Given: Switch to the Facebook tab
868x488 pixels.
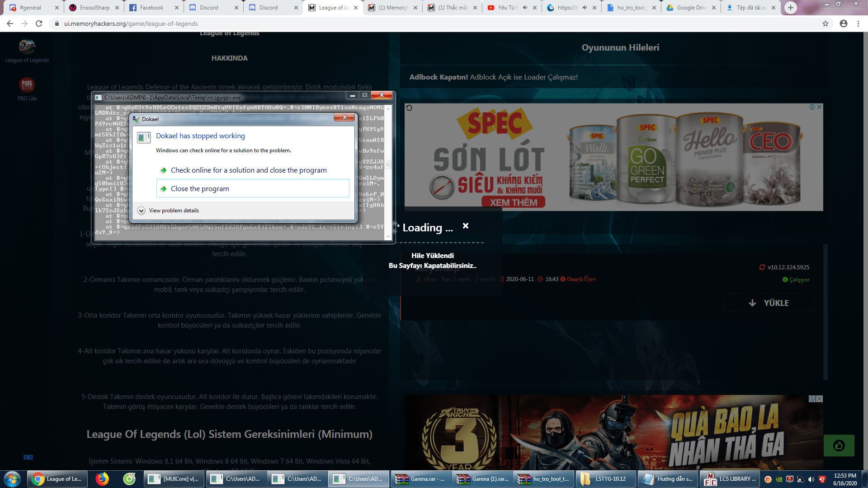Looking at the screenshot, I should (x=151, y=8).
